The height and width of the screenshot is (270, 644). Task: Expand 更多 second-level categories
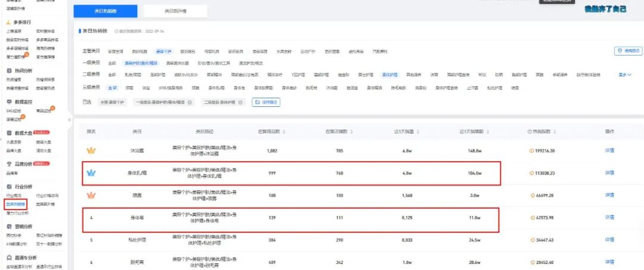coord(625,75)
